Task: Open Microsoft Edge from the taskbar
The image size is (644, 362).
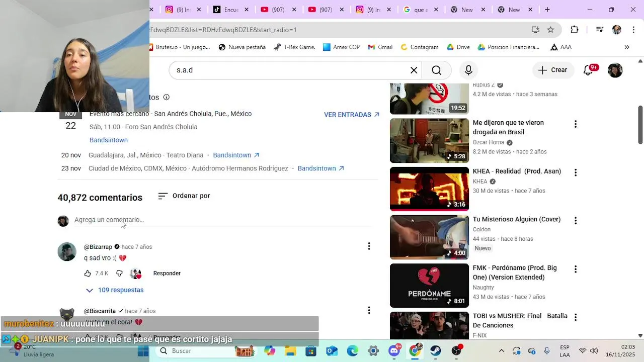Action: [353, 351]
